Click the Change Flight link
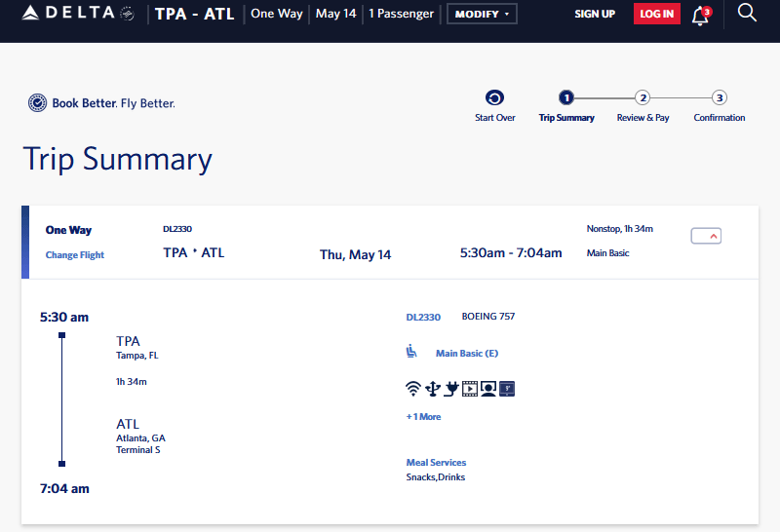This screenshot has width=780, height=532. click(x=75, y=255)
